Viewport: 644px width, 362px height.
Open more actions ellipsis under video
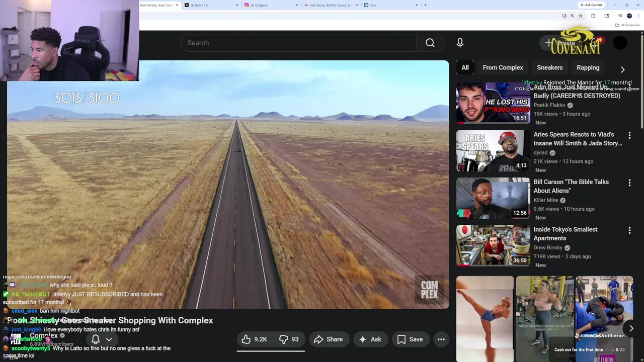(441, 339)
